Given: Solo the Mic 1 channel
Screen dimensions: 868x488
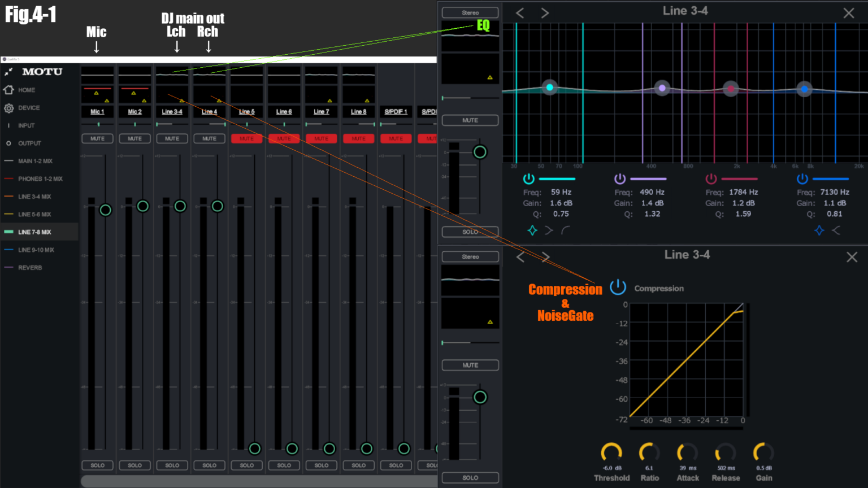Looking at the screenshot, I should pyautogui.click(x=97, y=465).
